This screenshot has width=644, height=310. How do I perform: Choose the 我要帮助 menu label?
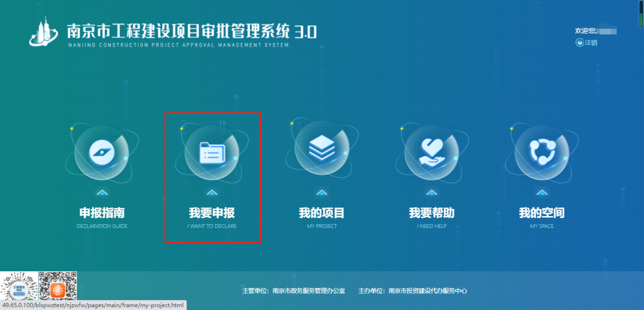pos(432,213)
